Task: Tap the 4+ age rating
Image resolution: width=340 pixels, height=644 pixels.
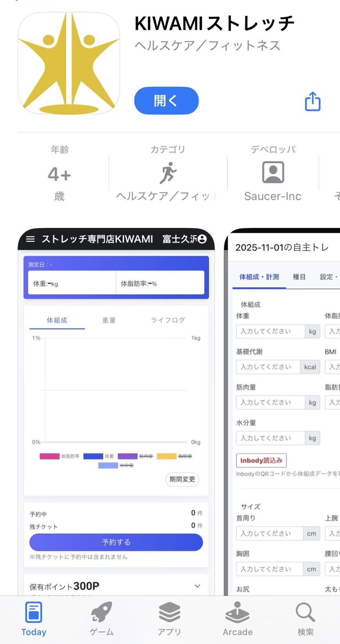Action: 59,174
